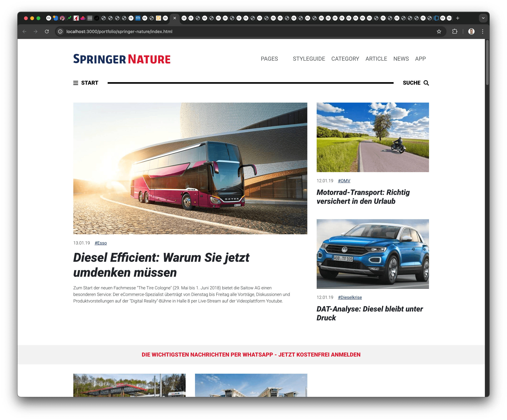507x420 pixels.
Task: Open the Chrome profile avatar
Action: pyautogui.click(x=471, y=31)
